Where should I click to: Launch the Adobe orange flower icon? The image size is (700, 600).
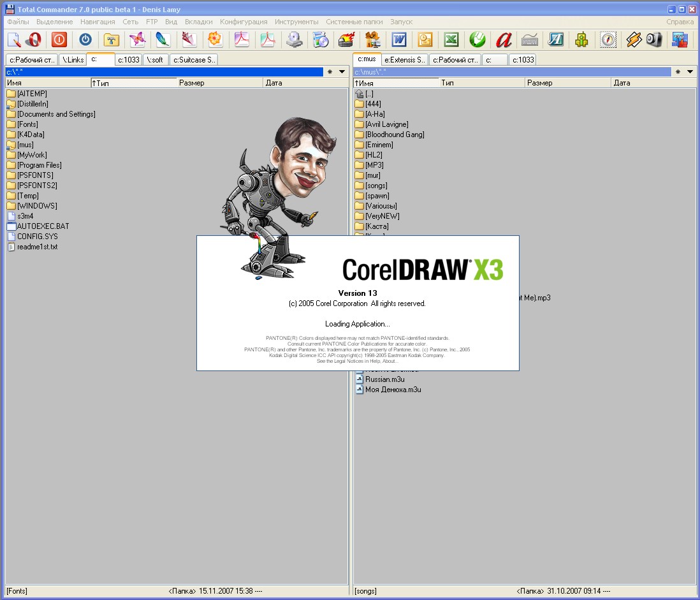(x=215, y=40)
